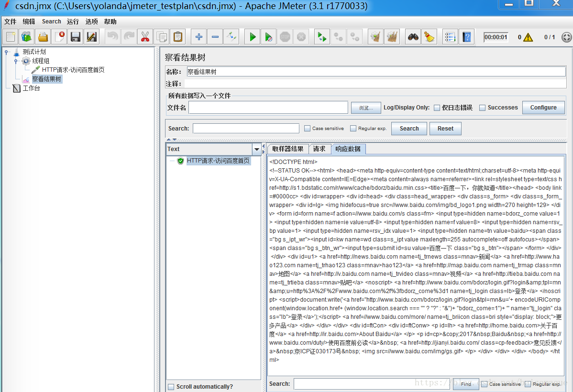Click the yellow warning triangle indicator
This screenshot has width=573, height=392.
click(528, 37)
